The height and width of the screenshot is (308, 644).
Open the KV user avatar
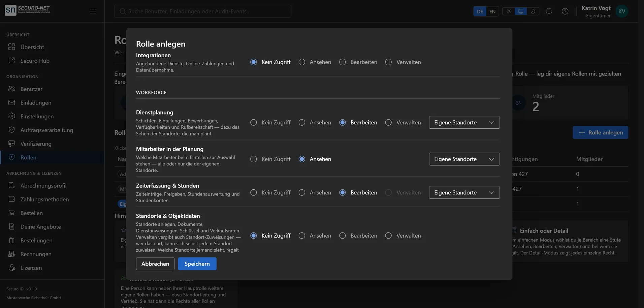click(622, 11)
